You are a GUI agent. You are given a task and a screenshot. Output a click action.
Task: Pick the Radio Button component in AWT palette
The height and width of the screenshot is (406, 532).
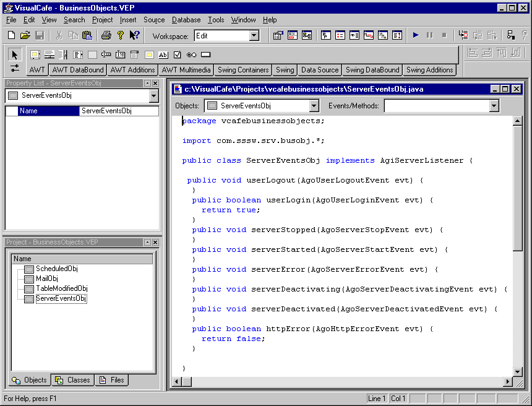pyautogui.click(x=191, y=54)
